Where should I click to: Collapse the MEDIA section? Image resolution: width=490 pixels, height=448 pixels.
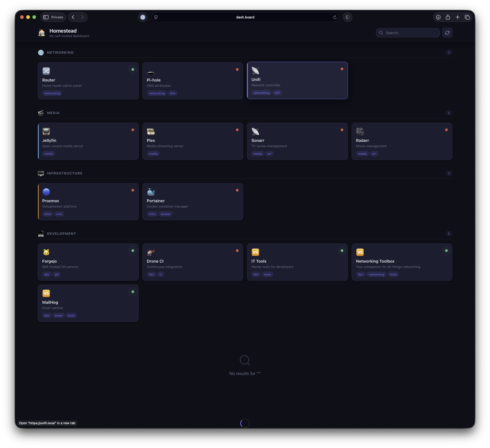(x=53, y=113)
